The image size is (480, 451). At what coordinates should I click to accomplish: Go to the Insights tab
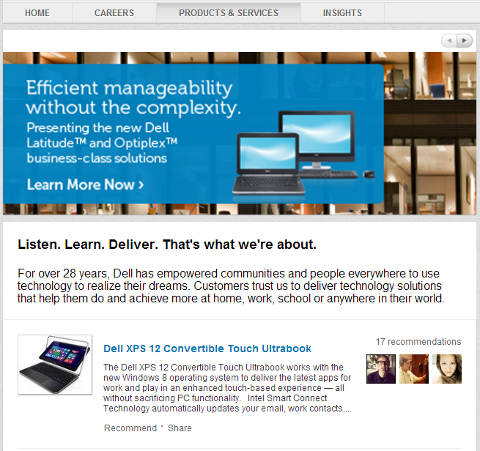point(342,13)
